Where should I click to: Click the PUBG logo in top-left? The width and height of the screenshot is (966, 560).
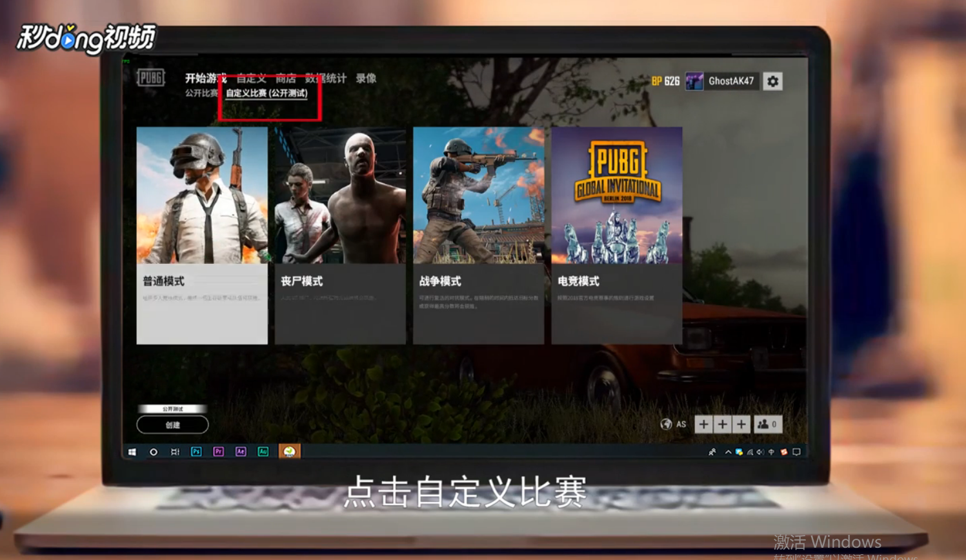[151, 78]
